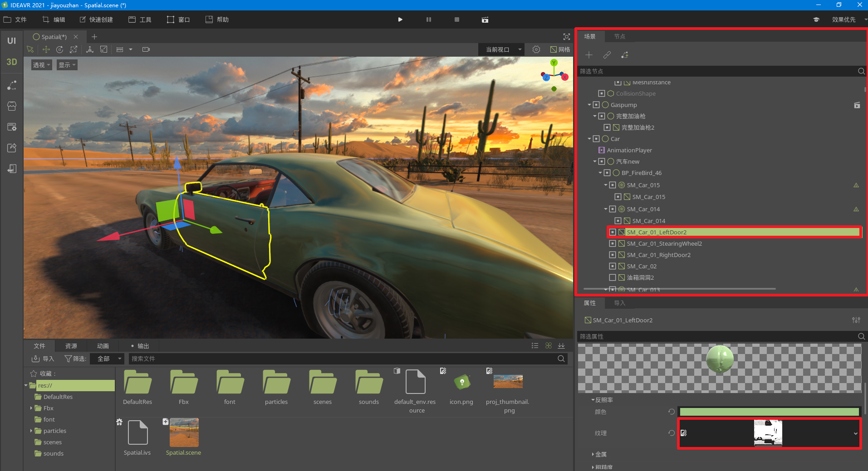Collapse the Gaspump tree node

(x=589, y=105)
